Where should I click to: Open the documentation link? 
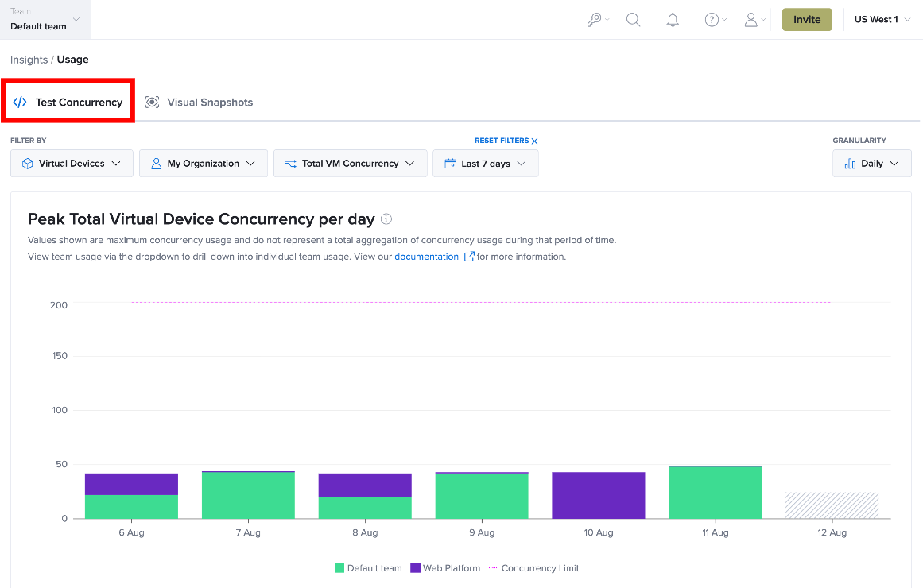pyautogui.click(x=426, y=257)
